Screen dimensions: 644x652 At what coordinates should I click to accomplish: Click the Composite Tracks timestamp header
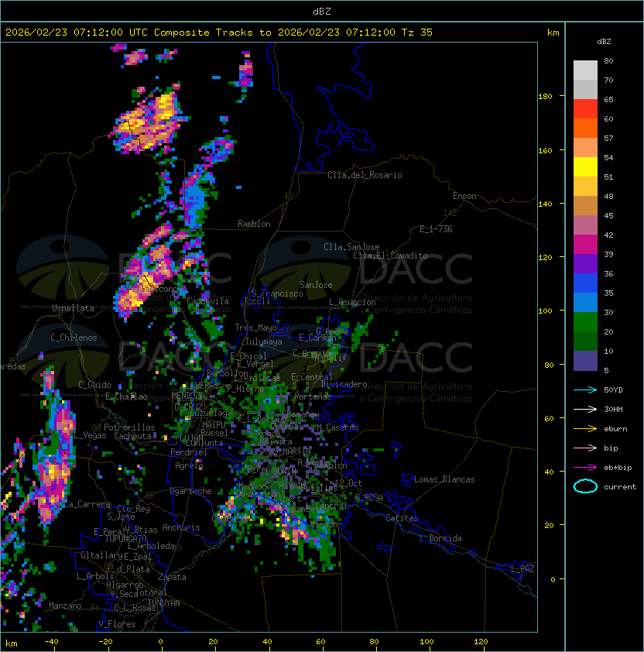click(x=219, y=33)
